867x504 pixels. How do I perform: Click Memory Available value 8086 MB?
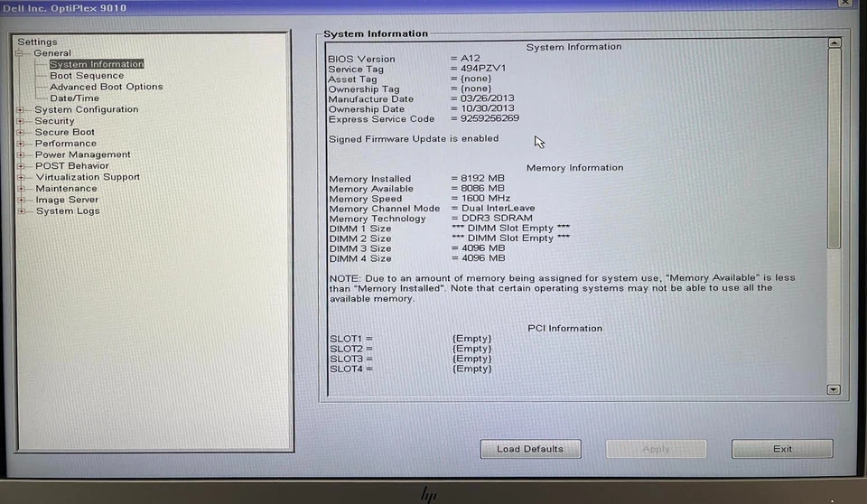pyautogui.click(x=482, y=188)
